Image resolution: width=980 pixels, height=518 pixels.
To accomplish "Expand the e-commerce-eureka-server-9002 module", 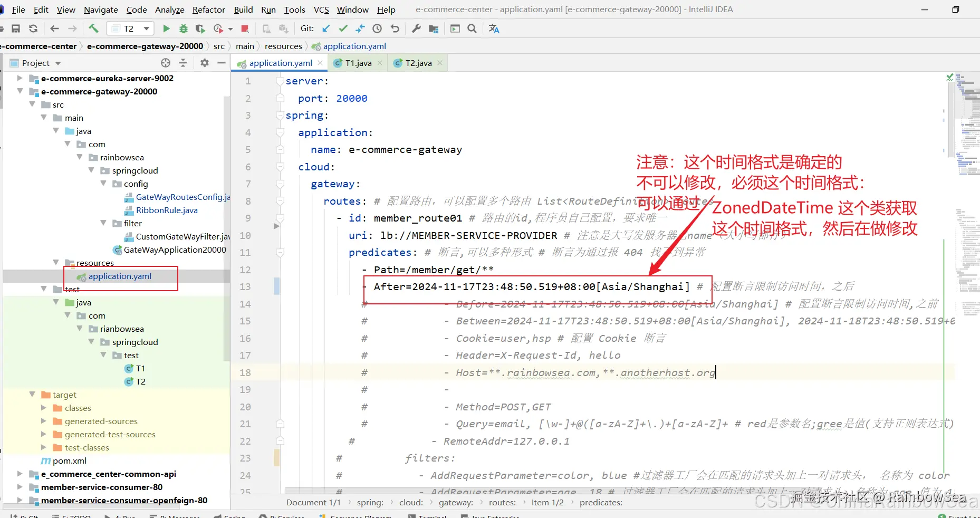I will [x=20, y=78].
